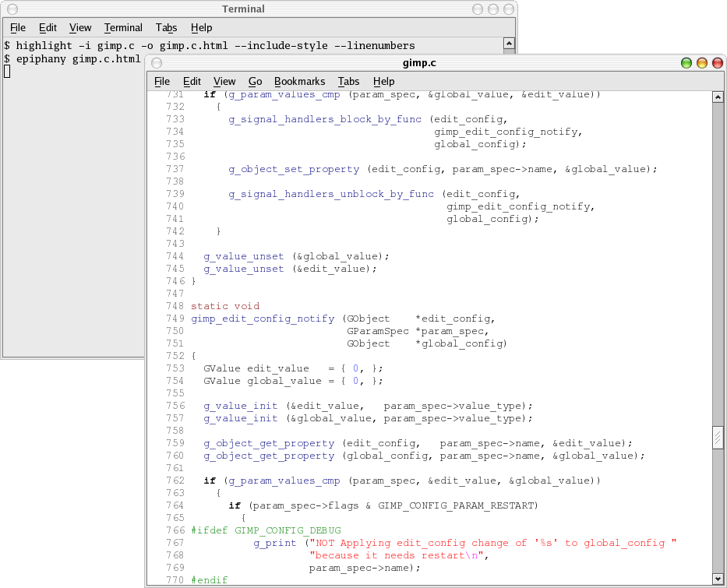Screen dimensions: 727x588
Task: Open the Terminal window's File menu
Action: click(x=18, y=28)
